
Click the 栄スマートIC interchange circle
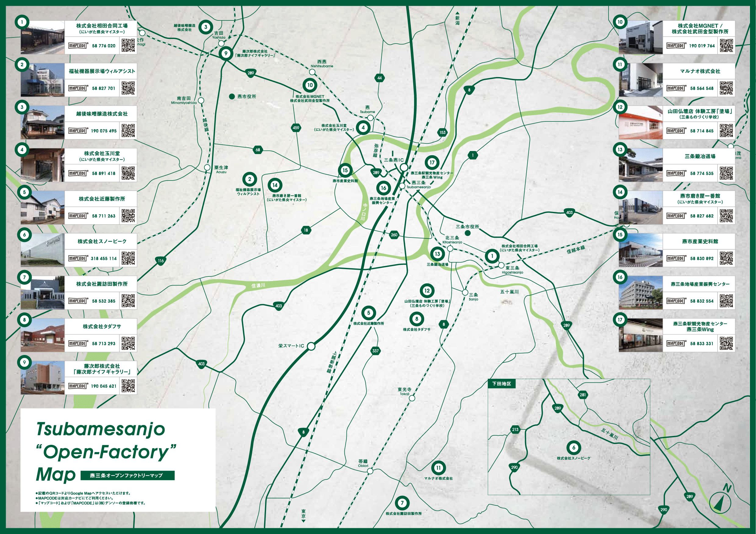point(311,346)
